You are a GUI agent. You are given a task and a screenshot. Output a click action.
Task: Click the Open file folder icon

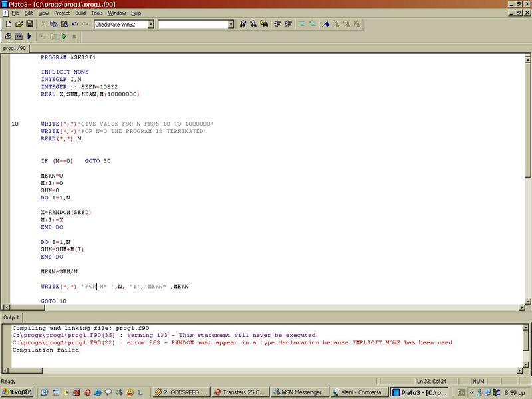click(18, 24)
